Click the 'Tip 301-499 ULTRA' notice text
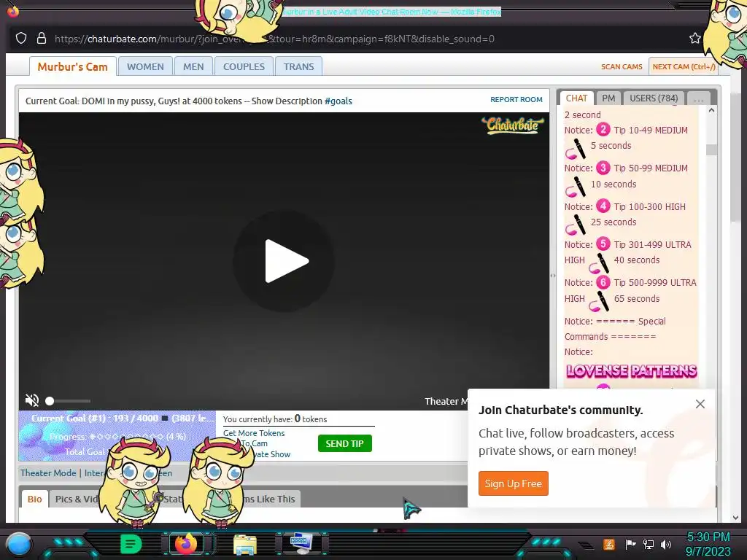Viewport: 747px width, 560px height. (x=652, y=244)
